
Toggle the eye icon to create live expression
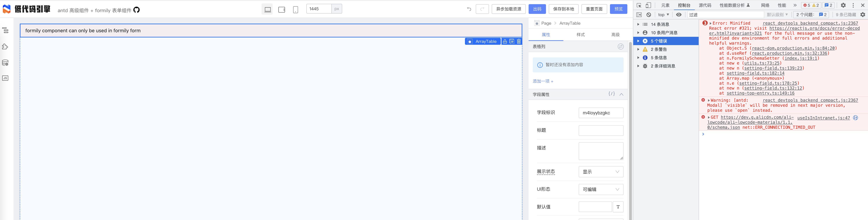679,14
